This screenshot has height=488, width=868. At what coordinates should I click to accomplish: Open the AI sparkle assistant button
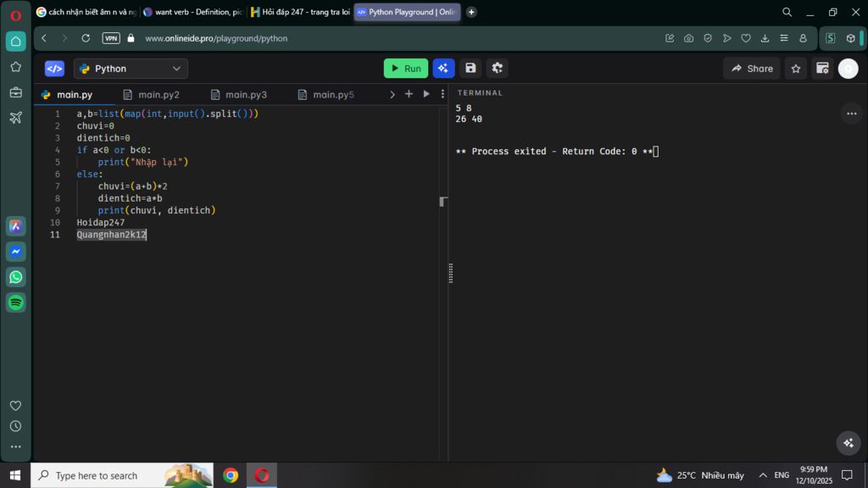pos(443,69)
